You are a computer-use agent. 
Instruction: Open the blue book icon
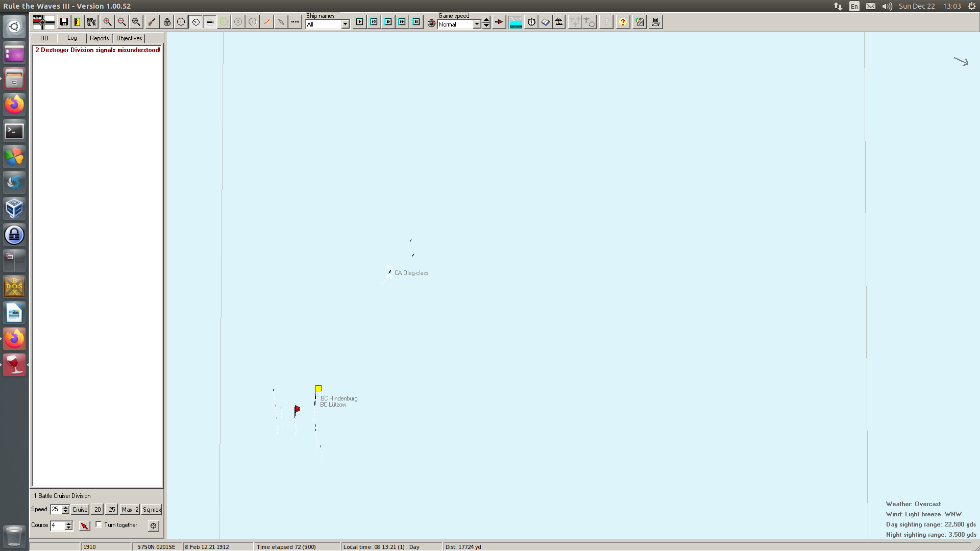(x=546, y=22)
